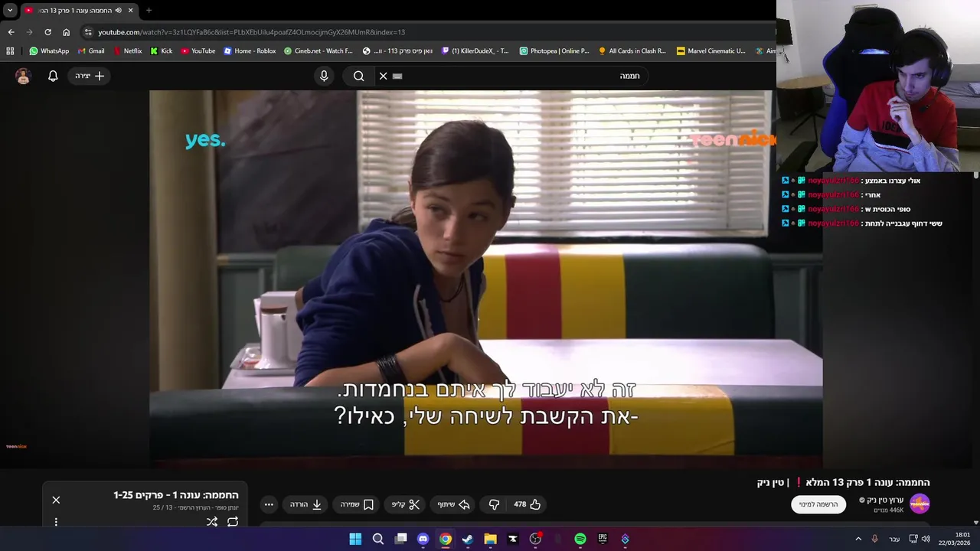Open Task View on the taskbar
Image resolution: width=980 pixels, height=551 pixels.
click(x=400, y=539)
